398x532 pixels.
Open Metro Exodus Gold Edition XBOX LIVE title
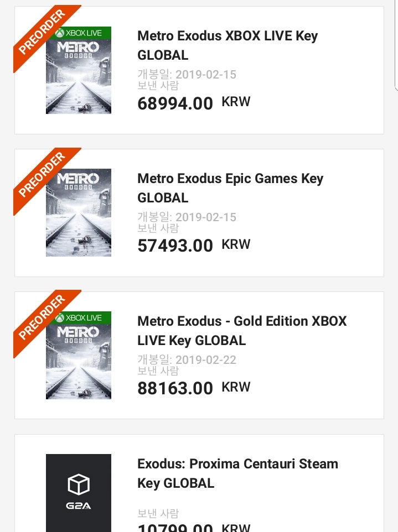242,331
